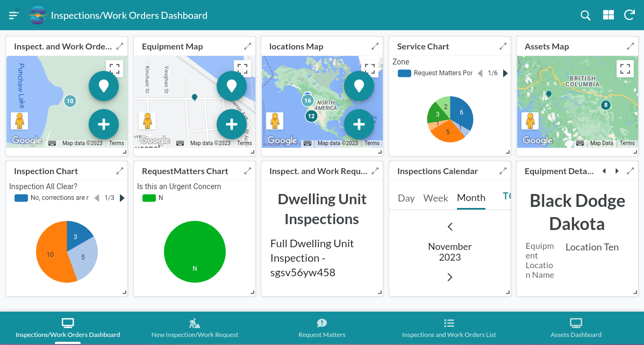Click the apps grid icon in the header
Image resolution: width=644 pixels, height=345 pixels.
[608, 15]
